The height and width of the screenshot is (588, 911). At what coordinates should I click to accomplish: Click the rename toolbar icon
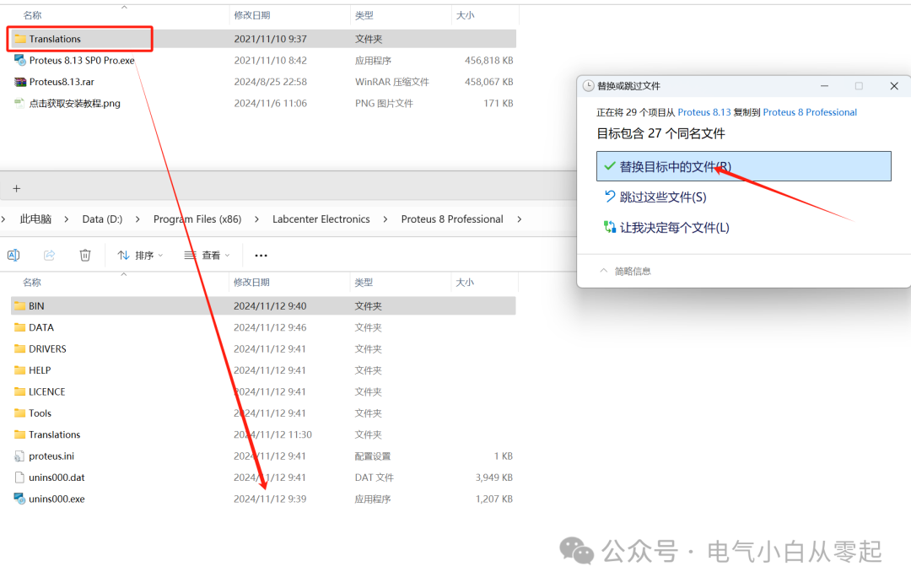pos(13,255)
